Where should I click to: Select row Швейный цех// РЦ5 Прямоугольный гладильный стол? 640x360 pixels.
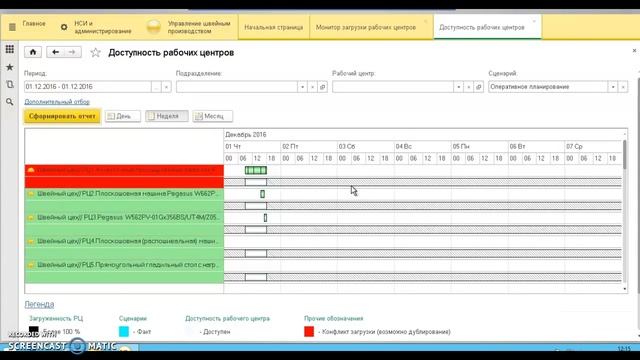tap(124, 265)
